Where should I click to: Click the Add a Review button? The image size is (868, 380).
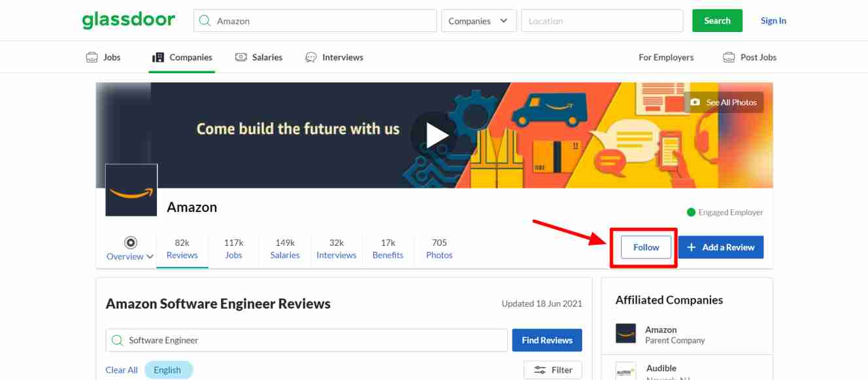pyautogui.click(x=721, y=247)
